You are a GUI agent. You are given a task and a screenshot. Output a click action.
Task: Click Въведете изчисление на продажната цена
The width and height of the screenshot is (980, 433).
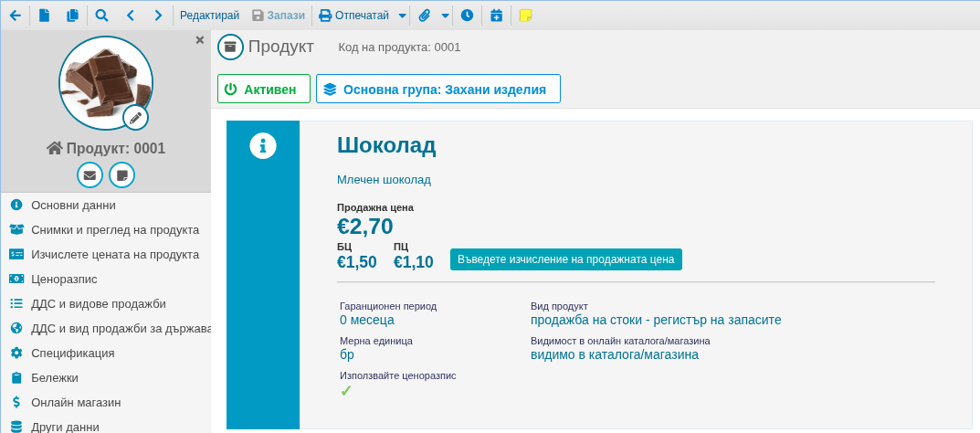click(x=565, y=259)
